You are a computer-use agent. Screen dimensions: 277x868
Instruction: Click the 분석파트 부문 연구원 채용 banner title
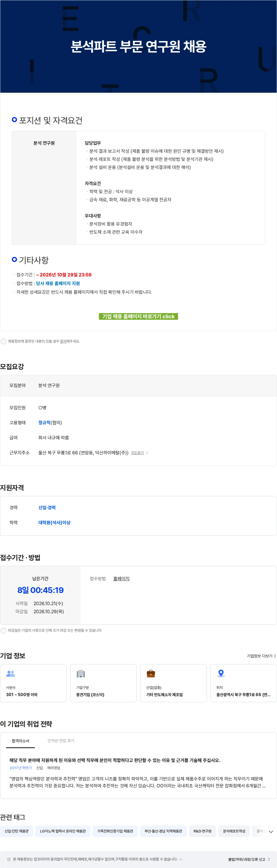138,47
